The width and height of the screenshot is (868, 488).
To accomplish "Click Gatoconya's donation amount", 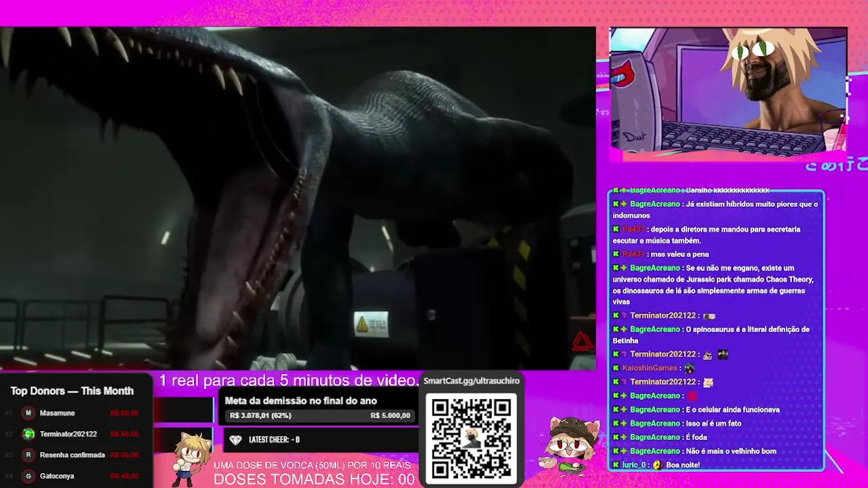I will [x=124, y=476].
